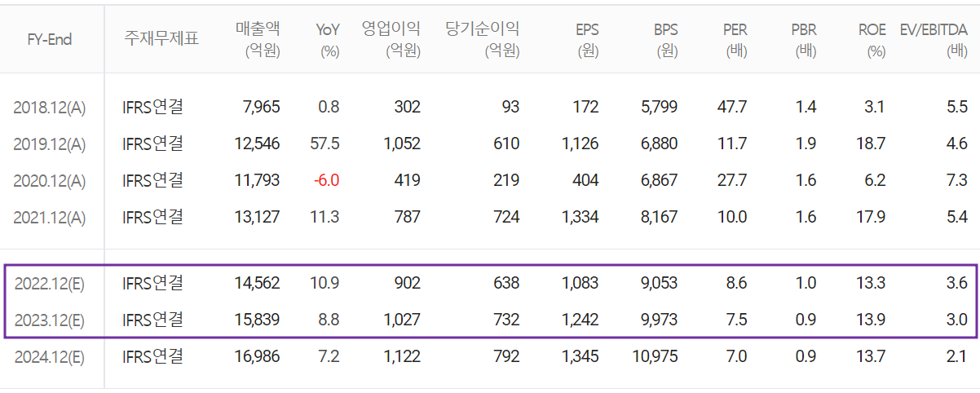
Task: Click the 당기순이익 (억원) column header
Action: click(483, 39)
